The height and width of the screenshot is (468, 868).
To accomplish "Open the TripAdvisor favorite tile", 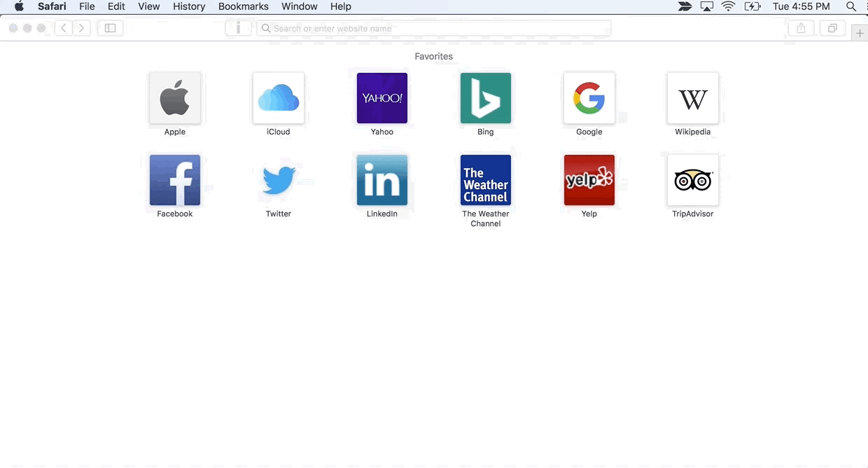I will coord(693,180).
